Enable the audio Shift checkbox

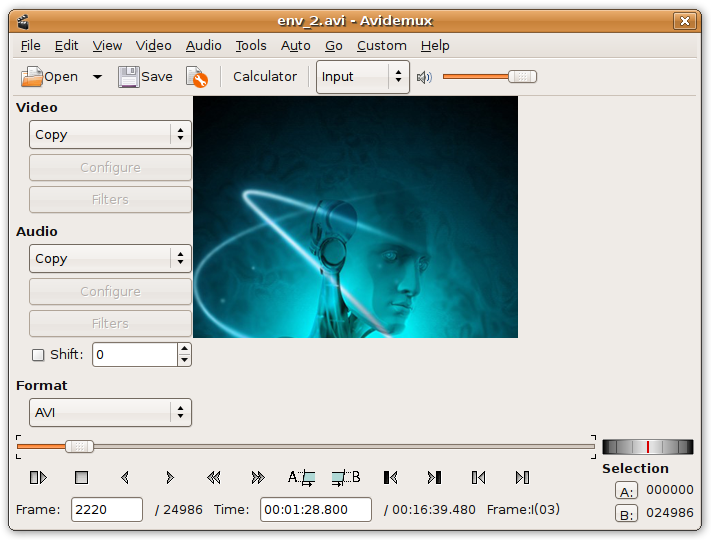38,355
